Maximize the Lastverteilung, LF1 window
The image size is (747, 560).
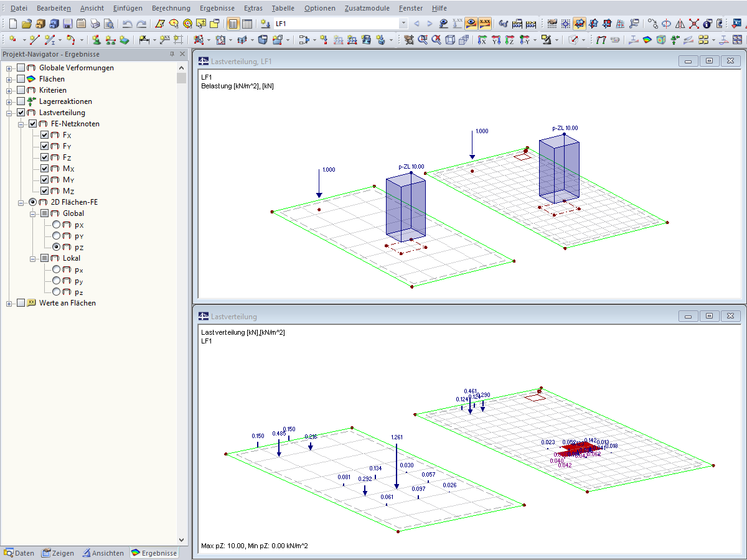click(x=708, y=61)
